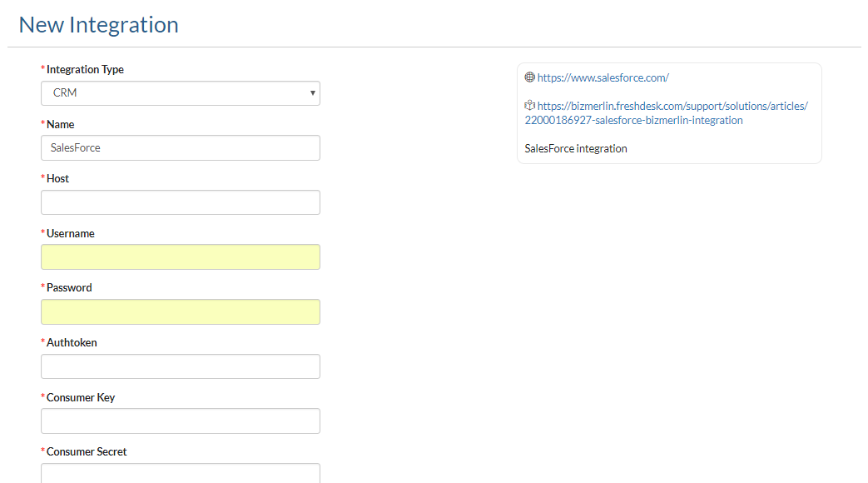Click the 'Password' field label
The height and width of the screenshot is (483, 868).
69,287
